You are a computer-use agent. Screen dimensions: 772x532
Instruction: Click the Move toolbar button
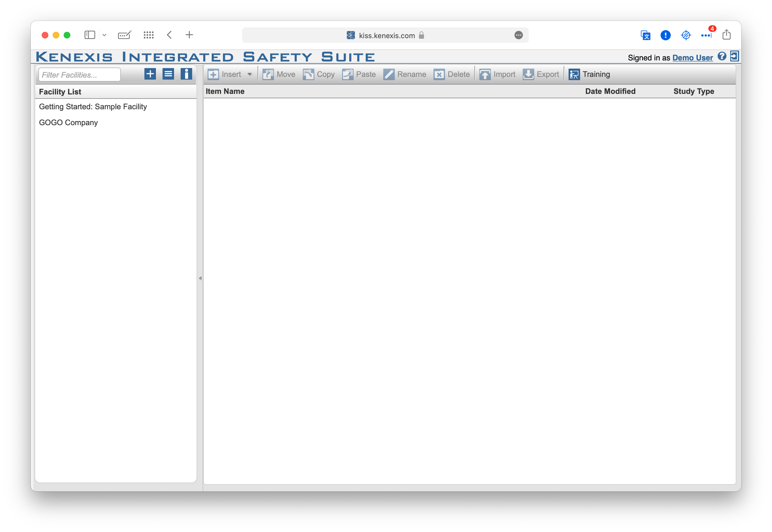tap(279, 74)
